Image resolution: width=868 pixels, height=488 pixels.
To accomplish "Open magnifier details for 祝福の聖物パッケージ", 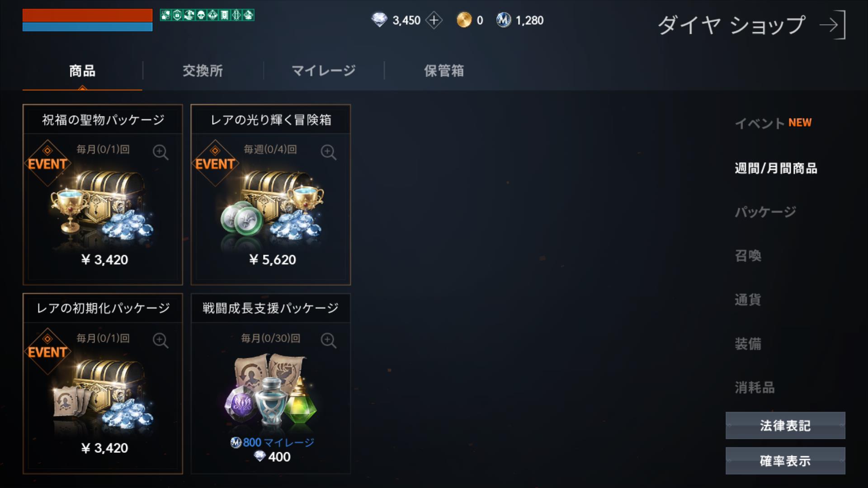I will point(160,152).
